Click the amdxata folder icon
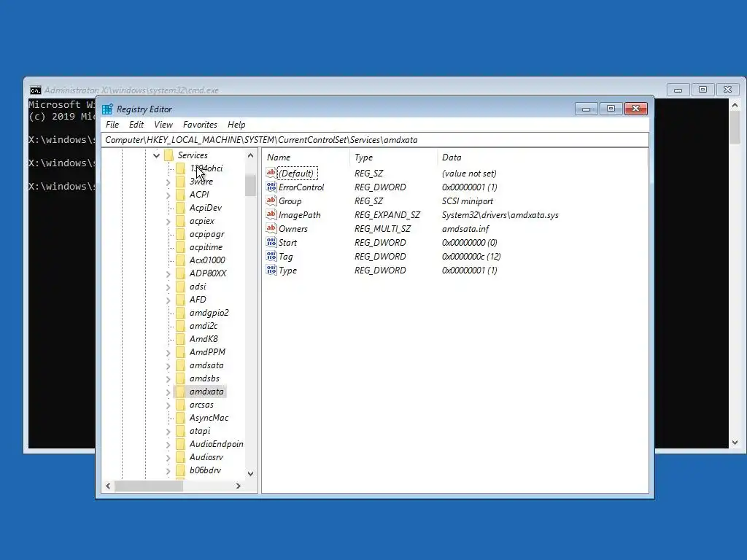747x560 pixels. 181,392
